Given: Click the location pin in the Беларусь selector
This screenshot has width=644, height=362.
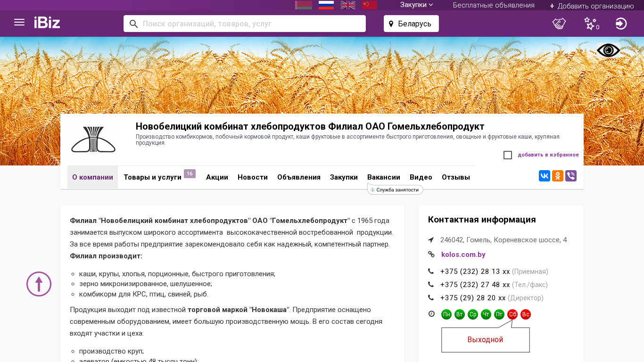Looking at the screenshot, I should 391,24.
